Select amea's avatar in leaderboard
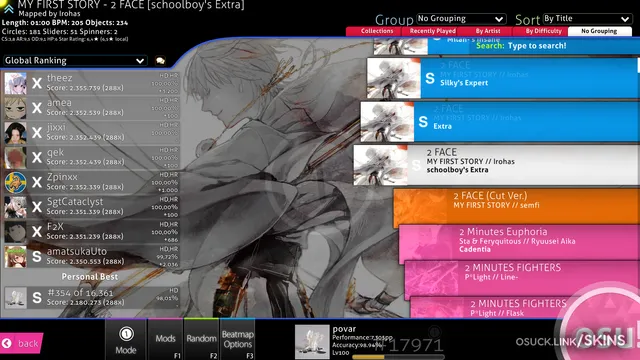Screen dimensions: 640x360 16,108
